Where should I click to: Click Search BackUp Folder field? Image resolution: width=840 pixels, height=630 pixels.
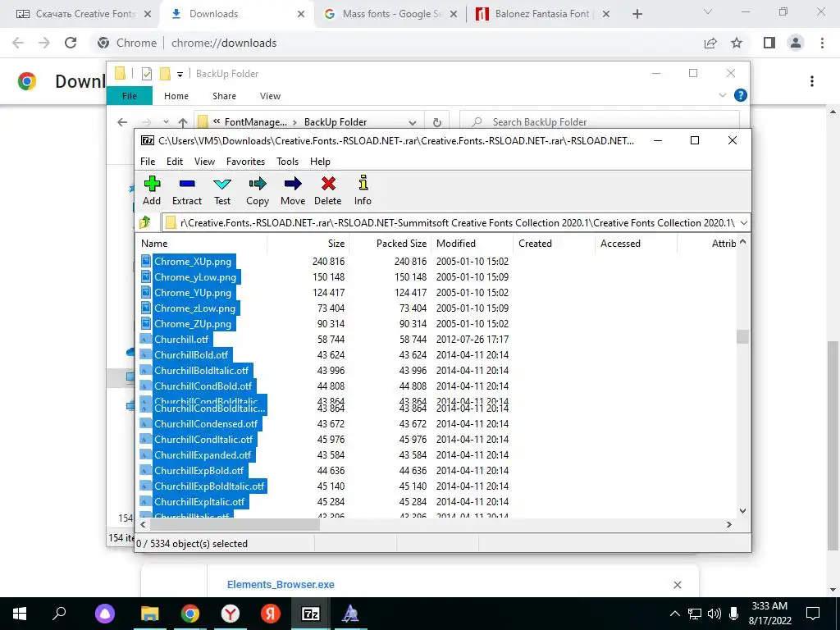(x=600, y=122)
